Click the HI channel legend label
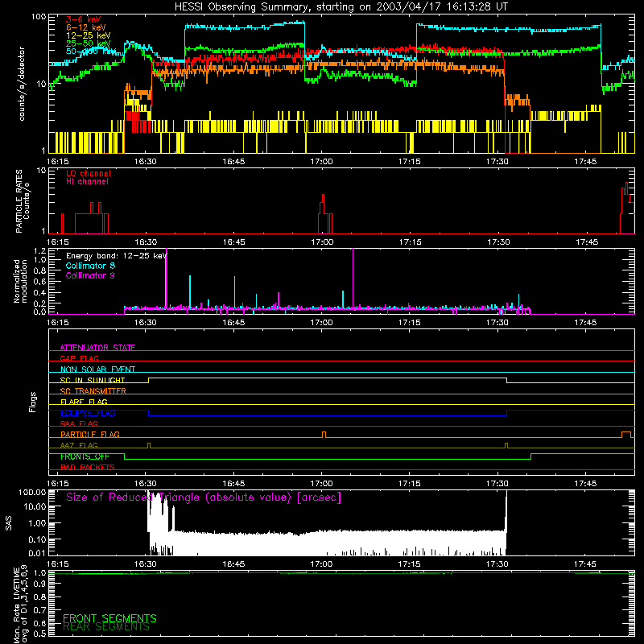This screenshot has width=644, height=644. 87,182
